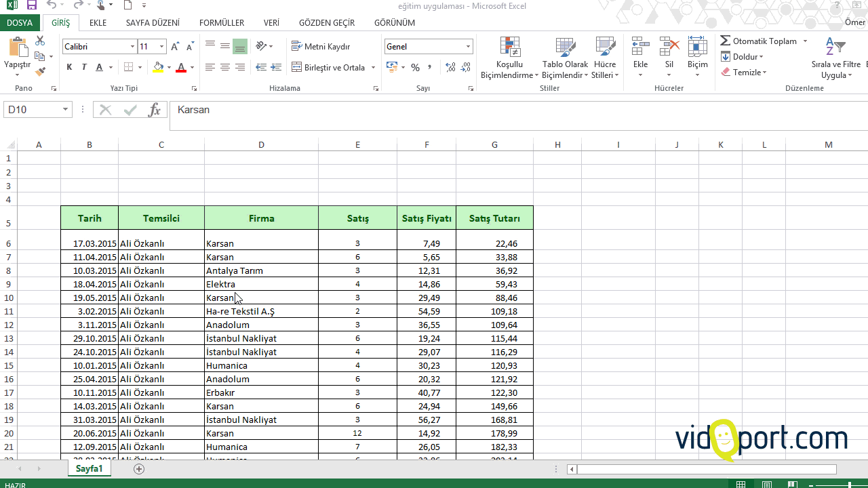
Task: Click the Save icon in quick access toolbar
Action: point(31,5)
